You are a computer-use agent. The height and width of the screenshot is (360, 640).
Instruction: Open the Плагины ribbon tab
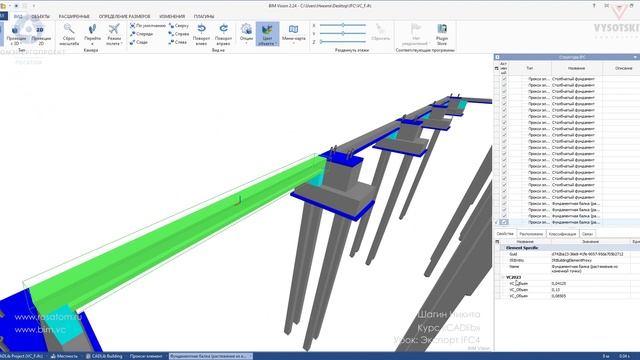[x=204, y=16]
